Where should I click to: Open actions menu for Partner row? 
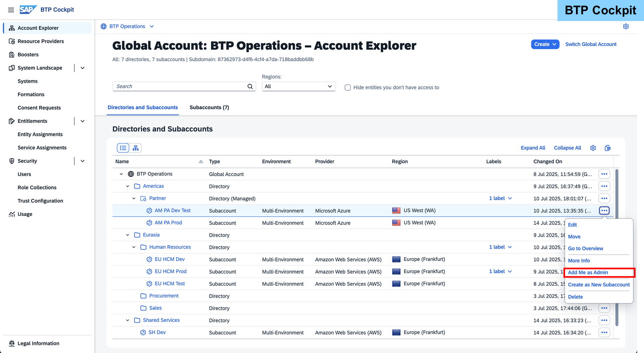(604, 198)
